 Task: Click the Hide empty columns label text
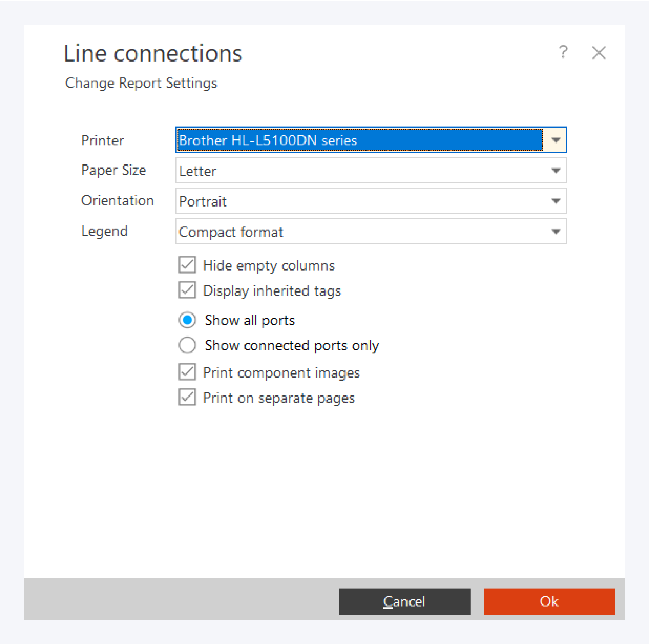[269, 265]
